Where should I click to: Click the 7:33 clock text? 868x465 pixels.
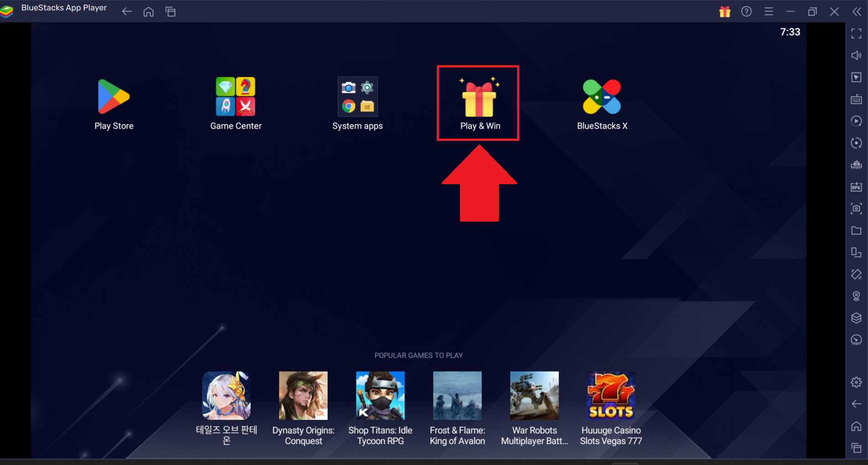click(x=790, y=32)
